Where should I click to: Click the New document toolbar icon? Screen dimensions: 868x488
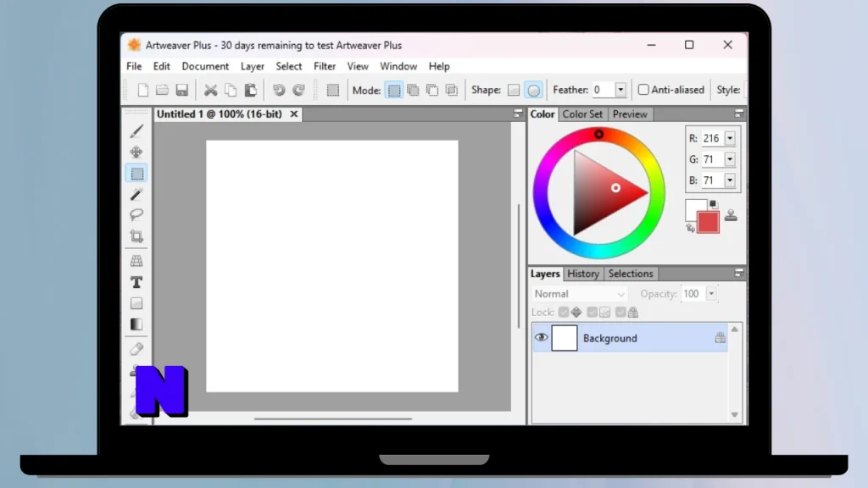[x=142, y=90]
